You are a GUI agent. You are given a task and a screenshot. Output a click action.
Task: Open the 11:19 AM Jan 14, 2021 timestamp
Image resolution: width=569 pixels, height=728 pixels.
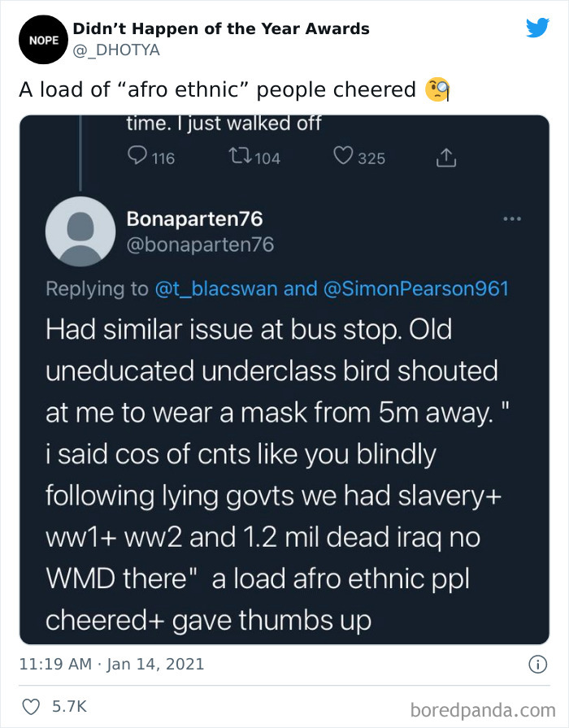[111, 665]
